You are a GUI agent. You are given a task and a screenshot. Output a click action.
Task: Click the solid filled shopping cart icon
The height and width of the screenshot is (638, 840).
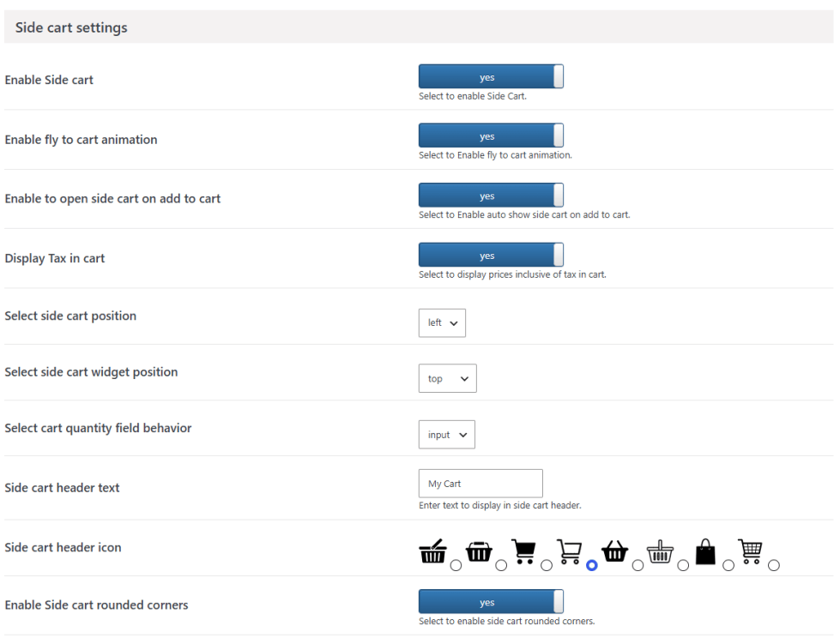pos(523,551)
